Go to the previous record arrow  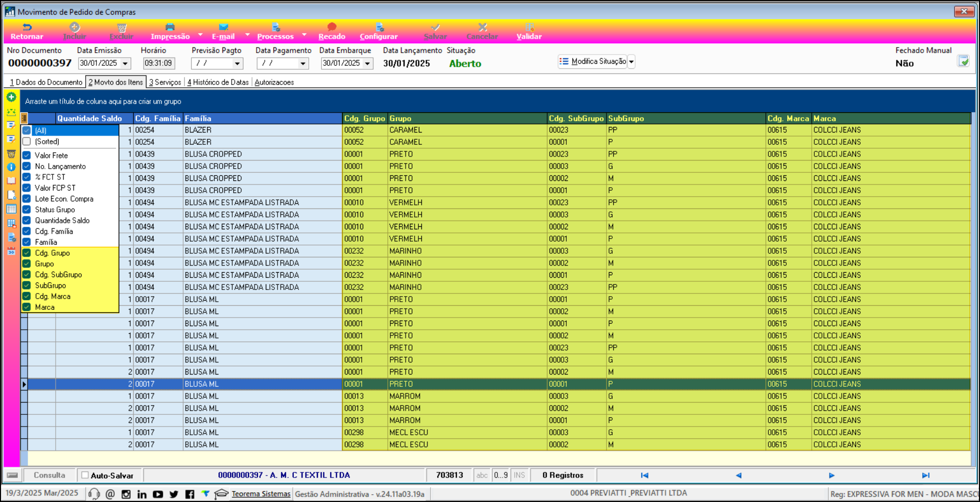(738, 475)
